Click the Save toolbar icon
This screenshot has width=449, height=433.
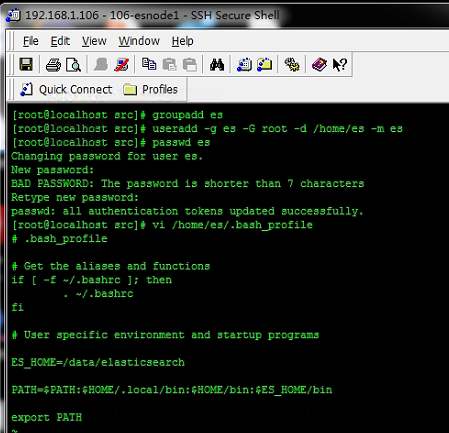coord(26,64)
